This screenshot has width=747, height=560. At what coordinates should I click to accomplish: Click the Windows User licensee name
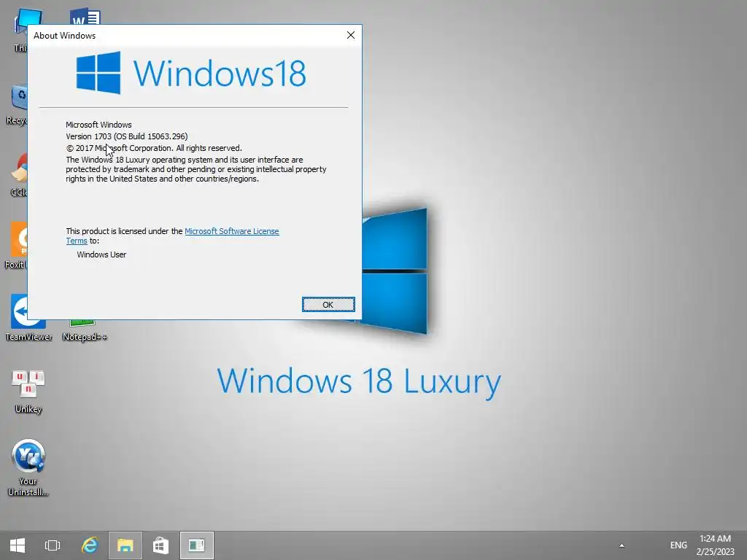point(101,254)
